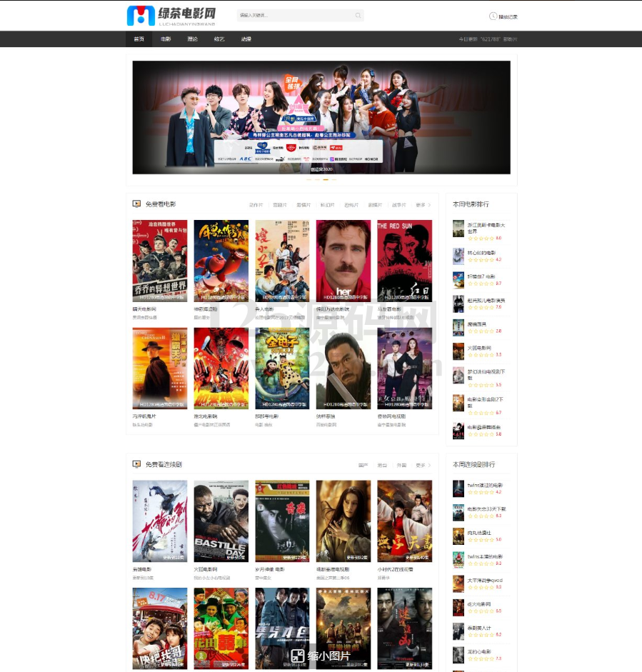
Task: Open the 综艺 navigation tab
Action: (x=219, y=39)
